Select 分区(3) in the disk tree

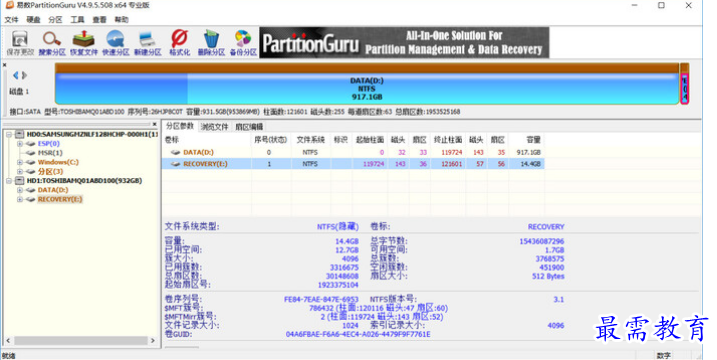(x=50, y=172)
